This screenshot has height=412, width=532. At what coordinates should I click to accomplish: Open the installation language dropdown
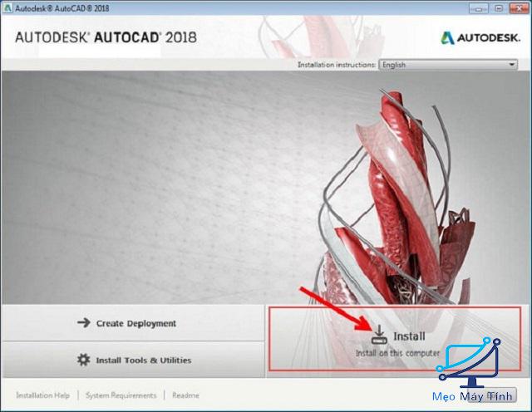point(448,65)
